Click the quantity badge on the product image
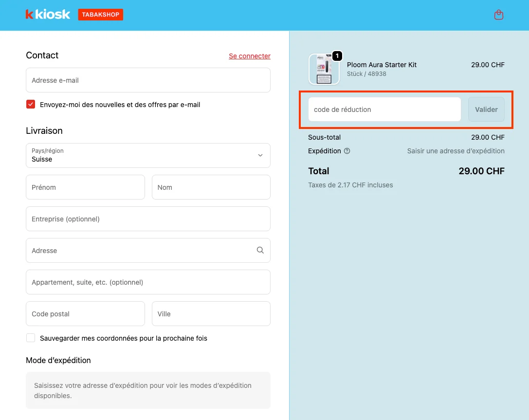529x420 pixels. click(x=337, y=56)
